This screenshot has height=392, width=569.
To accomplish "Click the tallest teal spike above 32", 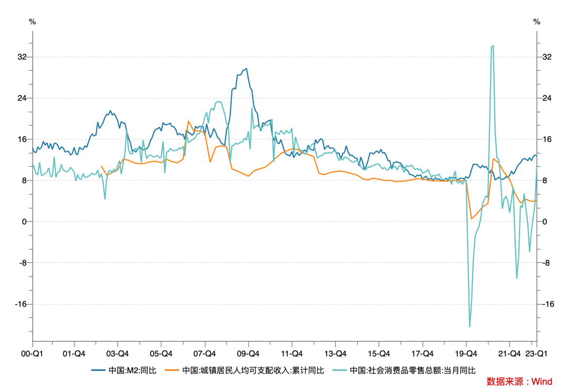I will [x=493, y=46].
